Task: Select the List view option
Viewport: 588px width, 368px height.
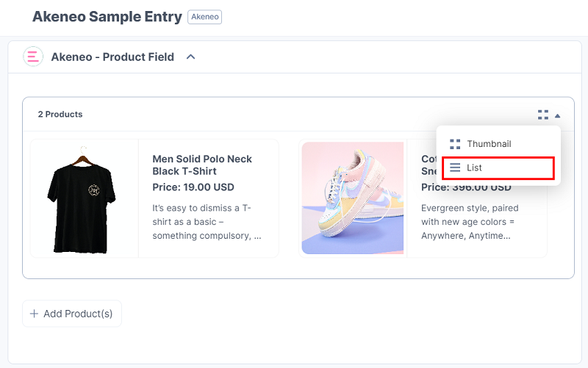Action: point(498,168)
